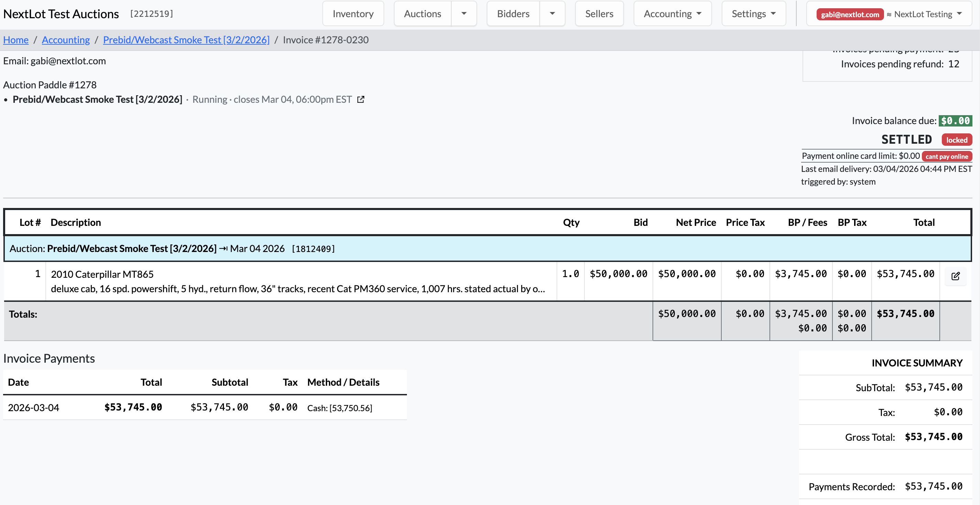Viewport: 980px width, 505px height.
Task: Go to Home breadcrumb link
Action: 16,40
